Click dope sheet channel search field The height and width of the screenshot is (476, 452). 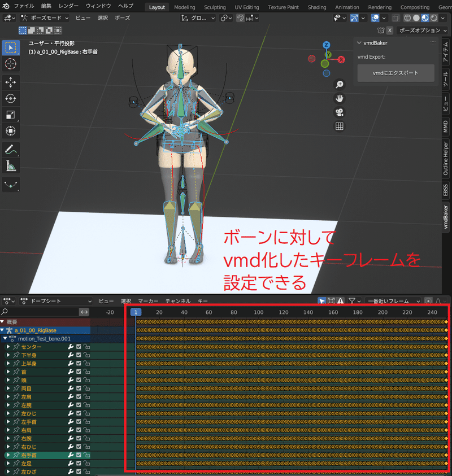tap(40, 312)
